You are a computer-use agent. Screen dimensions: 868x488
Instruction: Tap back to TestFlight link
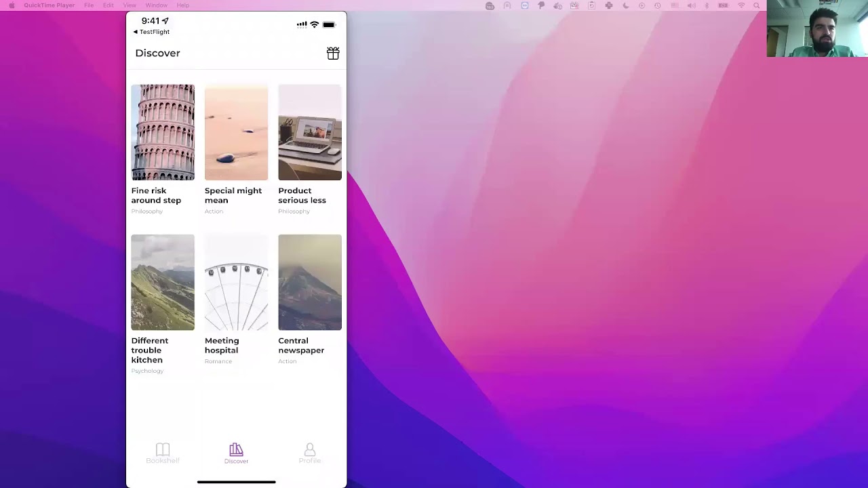pyautogui.click(x=152, y=32)
